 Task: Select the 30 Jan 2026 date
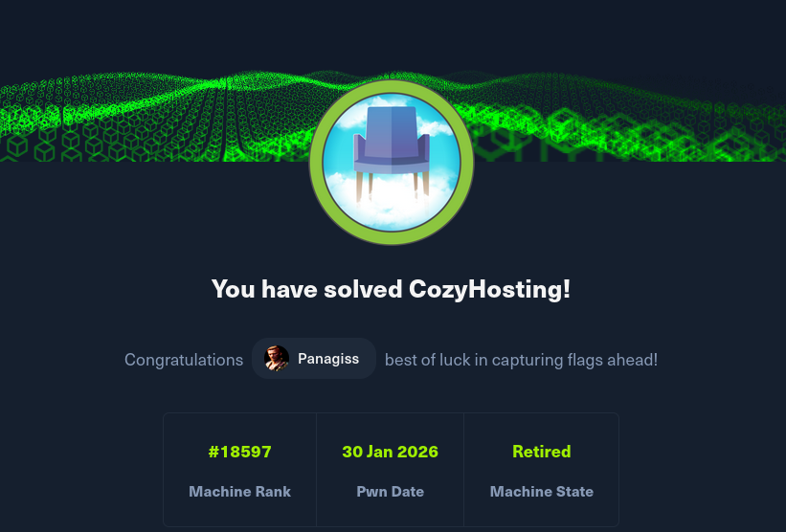tap(390, 452)
